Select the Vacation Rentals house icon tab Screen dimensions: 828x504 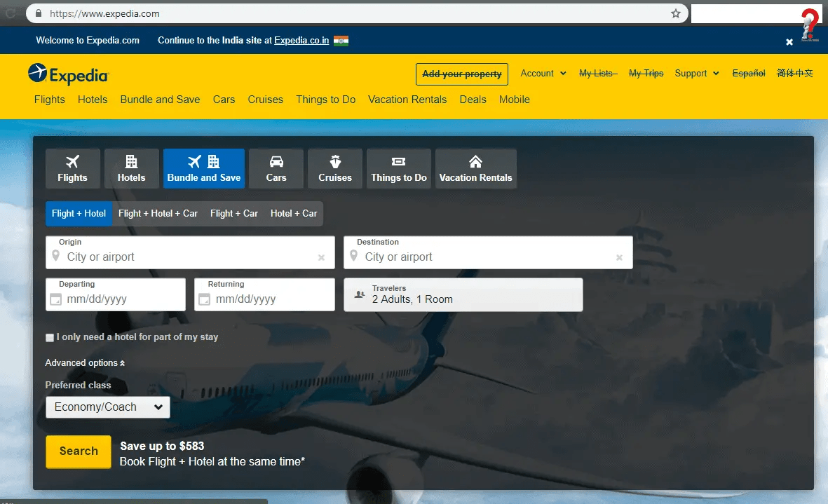[x=475, y=161]
